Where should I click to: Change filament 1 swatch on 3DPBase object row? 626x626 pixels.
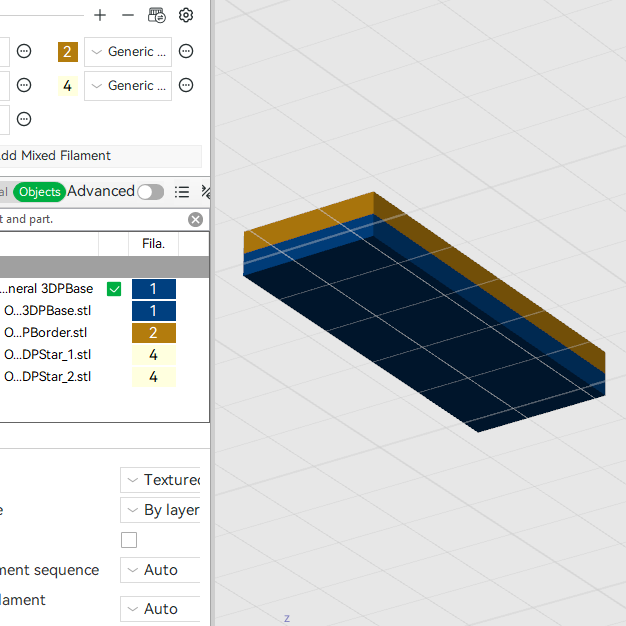[154, 289]
